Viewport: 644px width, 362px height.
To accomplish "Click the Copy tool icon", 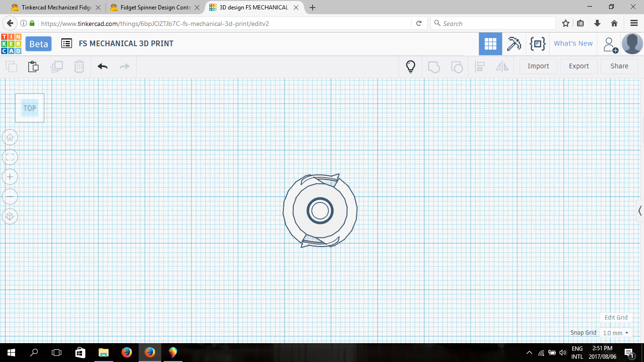I will 11,66.
